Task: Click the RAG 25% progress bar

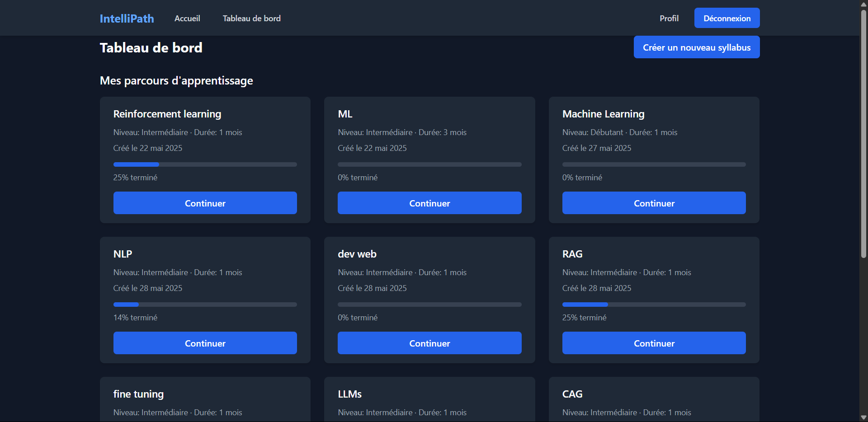Action: (x=654, y=305)
